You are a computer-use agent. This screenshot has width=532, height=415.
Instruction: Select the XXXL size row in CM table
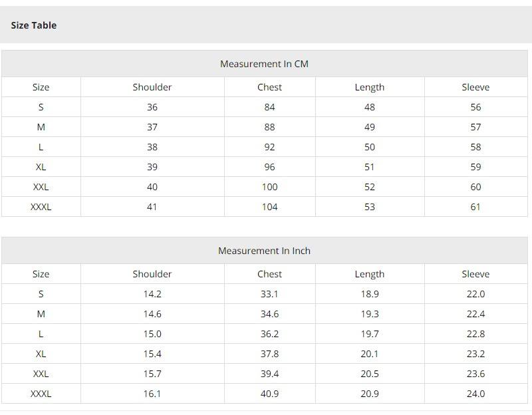coord(41,207)
